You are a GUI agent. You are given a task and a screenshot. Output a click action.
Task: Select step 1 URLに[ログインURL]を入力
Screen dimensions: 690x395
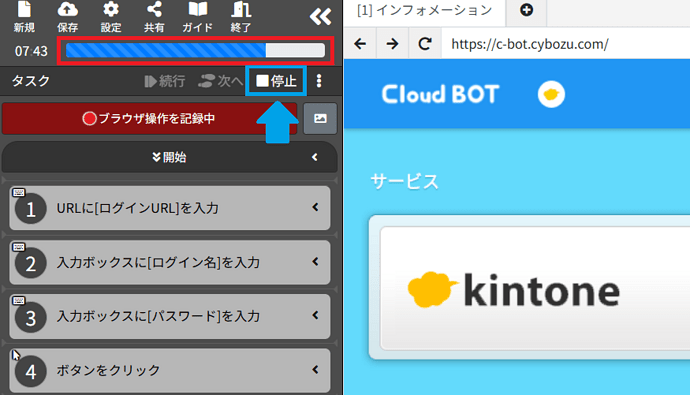[x=170, y=208]
